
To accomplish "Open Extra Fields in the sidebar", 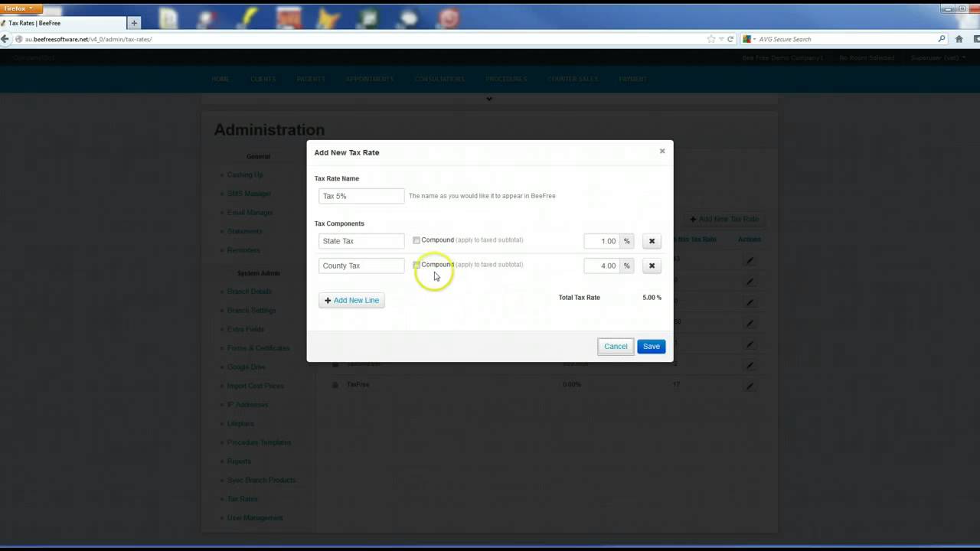I will [246, 329].
